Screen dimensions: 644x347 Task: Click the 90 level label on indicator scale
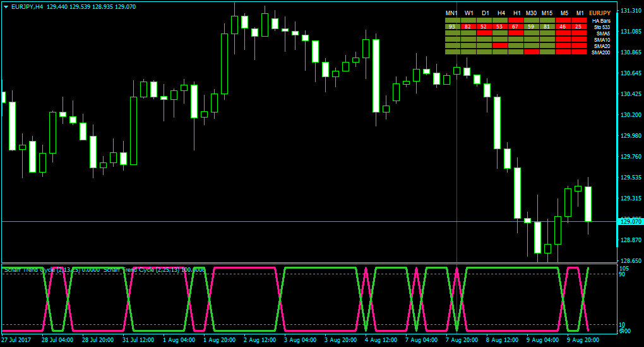click(x=622, y=274)
